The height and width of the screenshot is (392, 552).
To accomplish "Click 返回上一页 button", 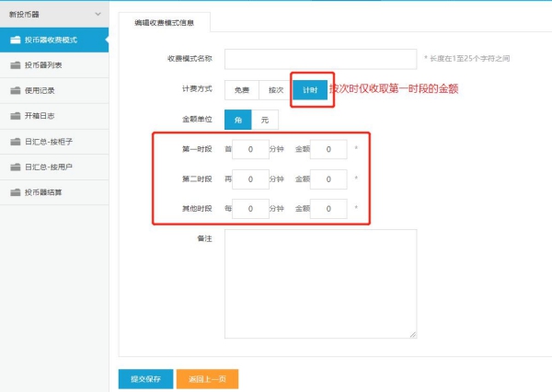I will 207,379.
